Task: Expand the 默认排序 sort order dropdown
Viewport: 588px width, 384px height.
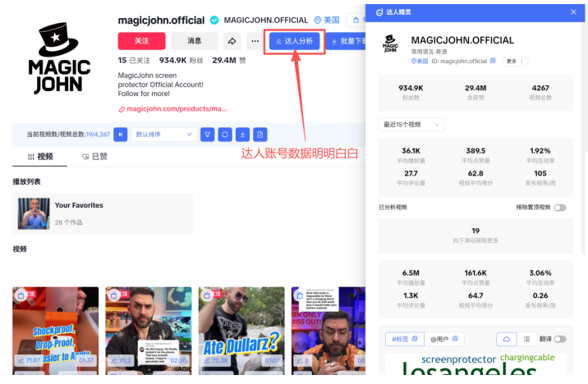Action: point(163,135)
